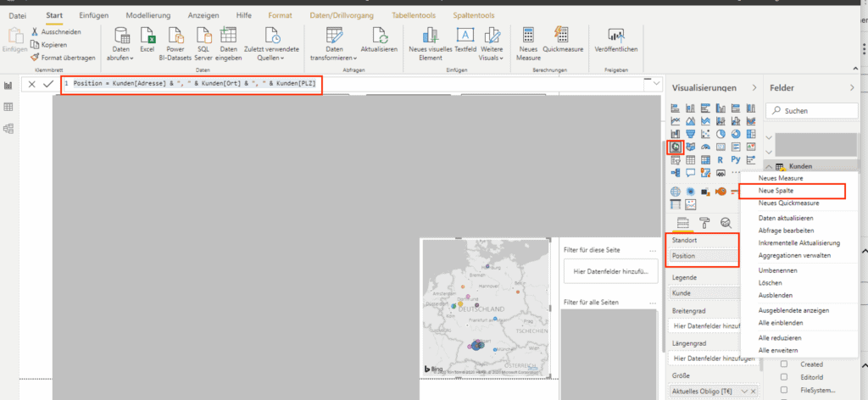Select the Map visual icon
This screenshot has height=400, width=868.
(x=676, y=147)
